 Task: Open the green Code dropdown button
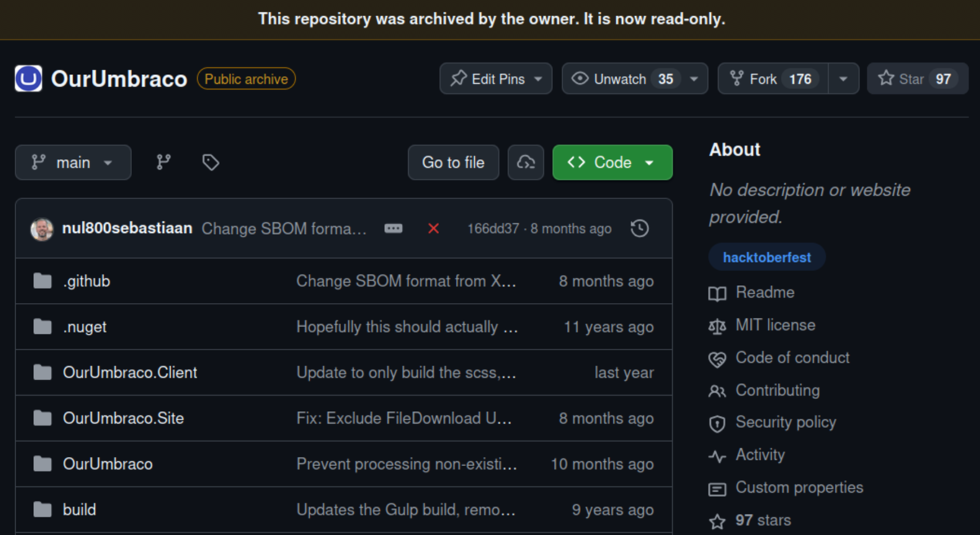click(x=612, y=162)
